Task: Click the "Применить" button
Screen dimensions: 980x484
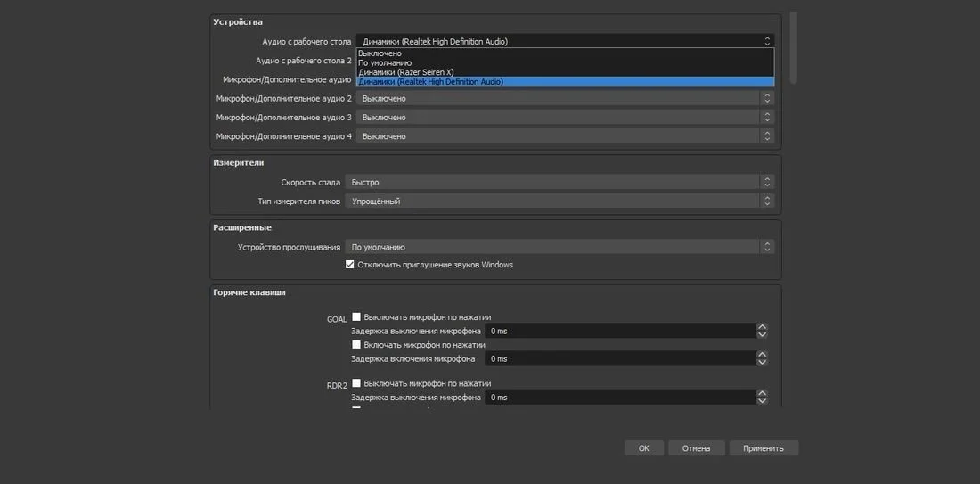Action: point(764,448)
